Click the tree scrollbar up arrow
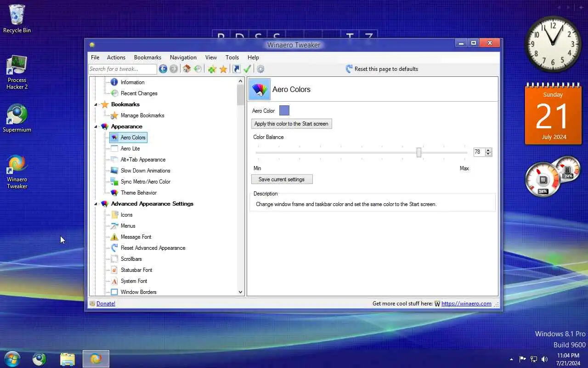This screenshot has width=588, height=368. point(240,81)
